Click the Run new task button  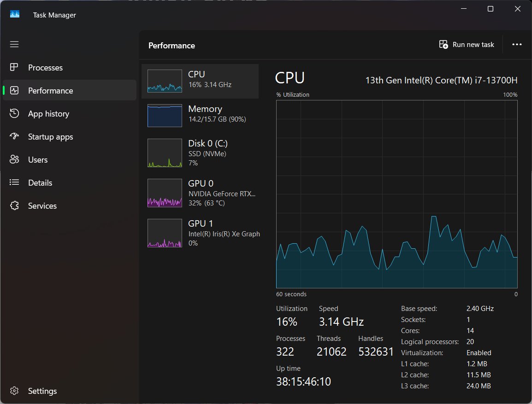(x=467, y=44)
